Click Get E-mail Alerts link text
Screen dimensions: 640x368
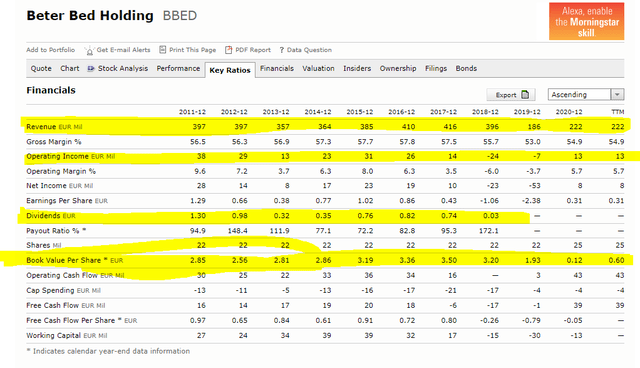(123, 50)
